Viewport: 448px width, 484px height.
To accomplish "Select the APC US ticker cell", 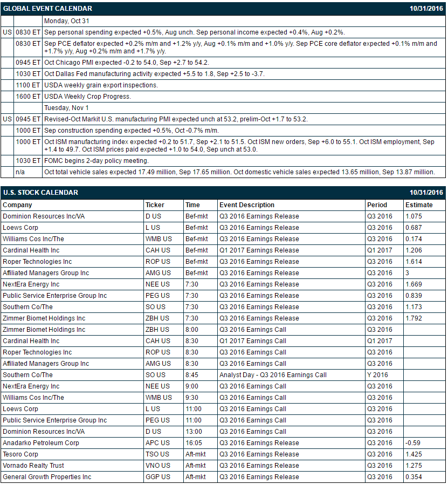I will 157,443.
